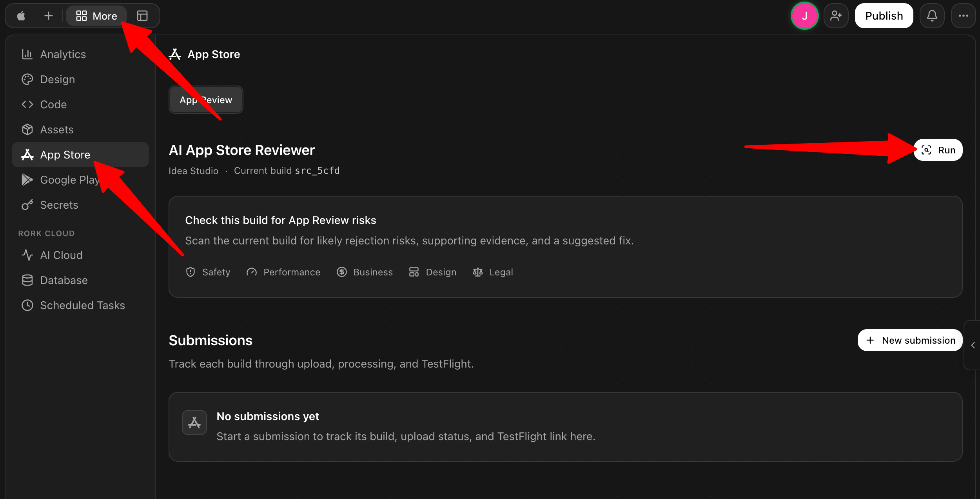Open the three-dot options menu
980x499 pixels.
click(963, 16)
